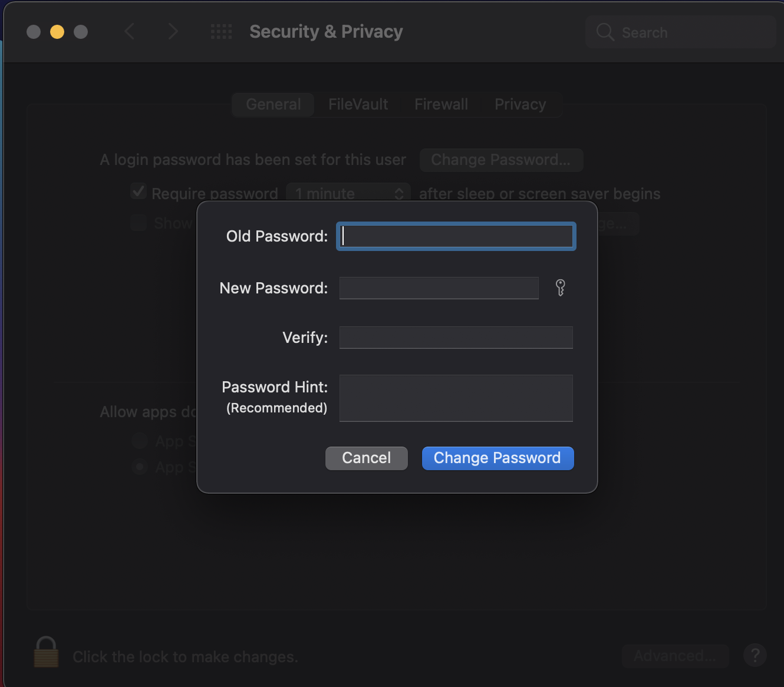The image size is (784, 687).
Task: Show all preferences grid icon
Action: click(222, 31)
